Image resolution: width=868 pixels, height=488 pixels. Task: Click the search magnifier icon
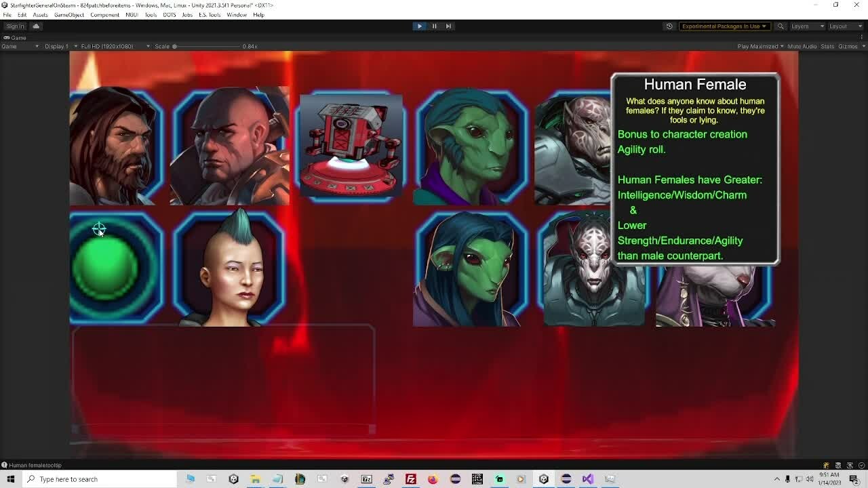tap(781, 26)
